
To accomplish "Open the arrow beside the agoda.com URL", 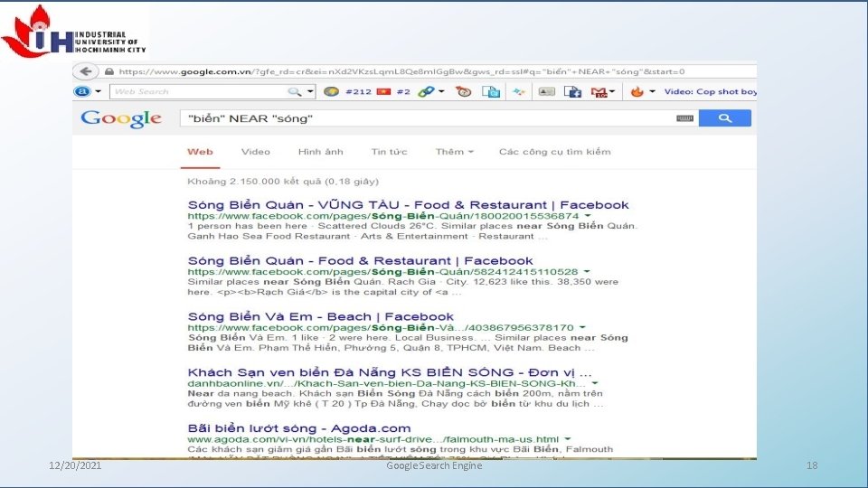I will tap(568, 439).
